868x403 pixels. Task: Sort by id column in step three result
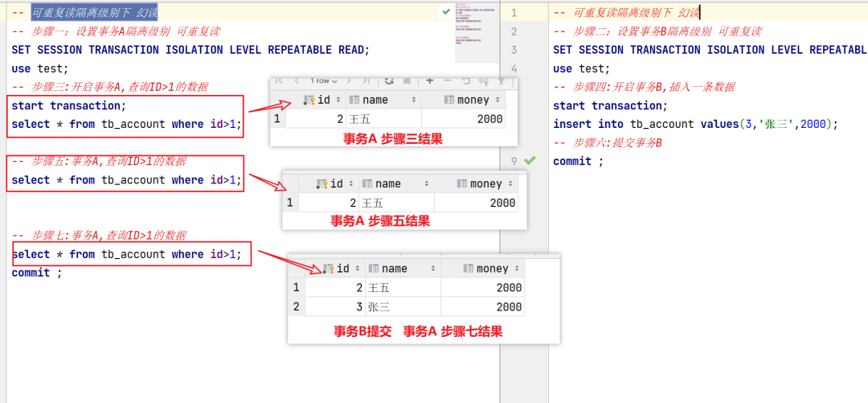tap(338, 101)
